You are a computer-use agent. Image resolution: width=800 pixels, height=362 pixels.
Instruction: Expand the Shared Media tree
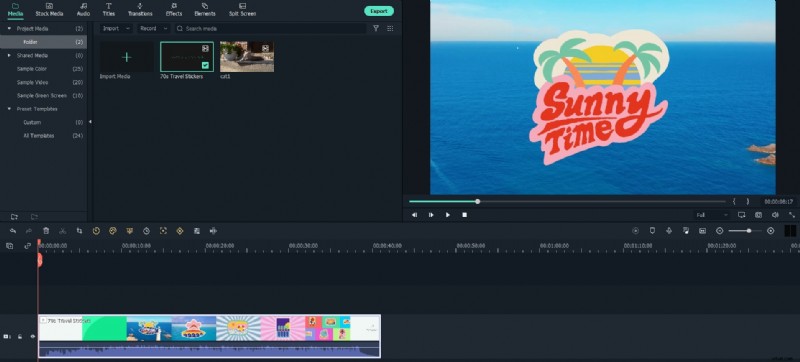pyautogui.click(x=9, y=55)
